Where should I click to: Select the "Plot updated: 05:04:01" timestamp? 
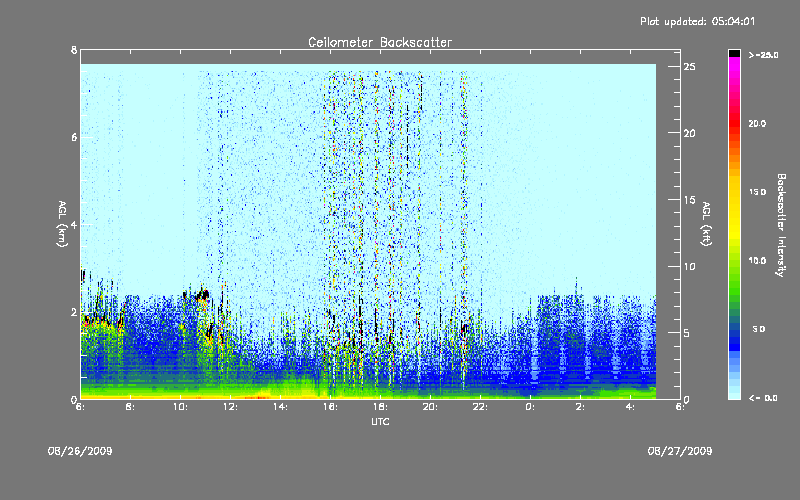coord(697,21)
